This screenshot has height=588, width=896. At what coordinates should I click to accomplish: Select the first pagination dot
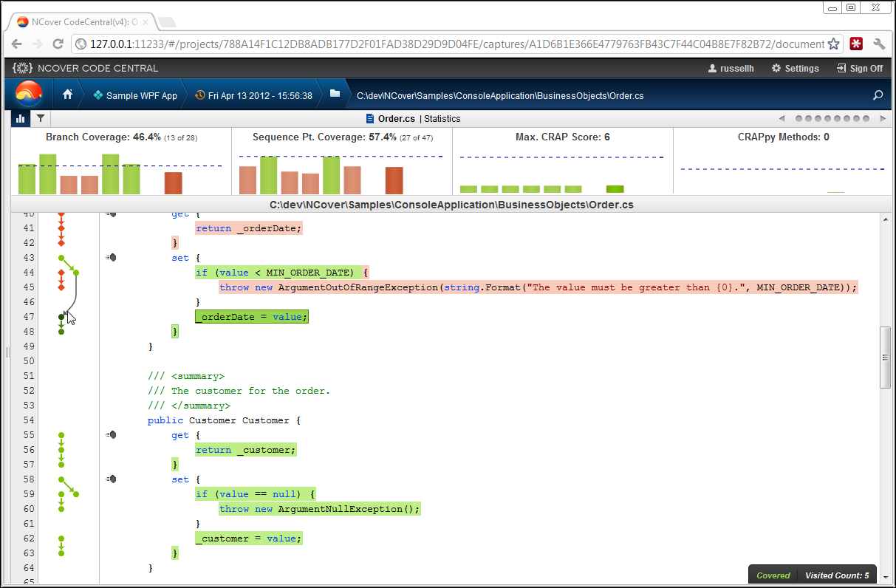pyautogui.click(x=798, y=118)
